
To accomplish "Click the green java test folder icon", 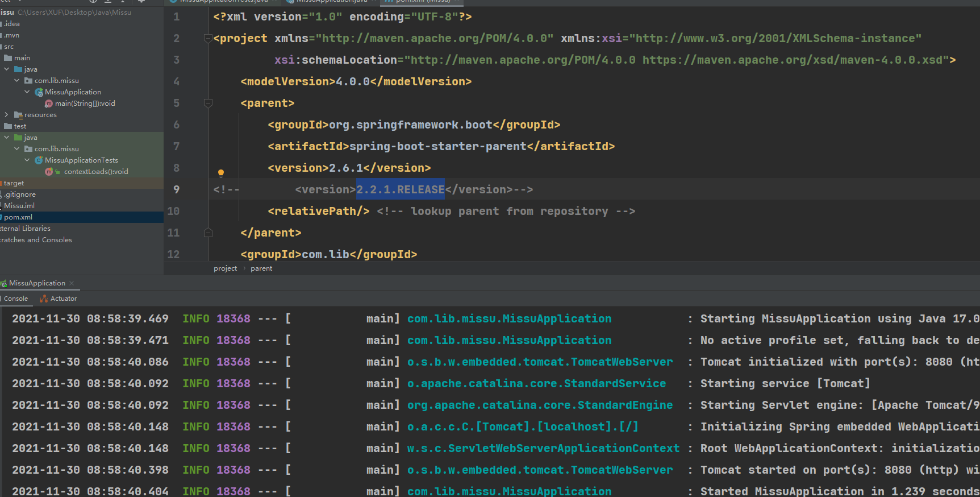I will coord(18,138).
